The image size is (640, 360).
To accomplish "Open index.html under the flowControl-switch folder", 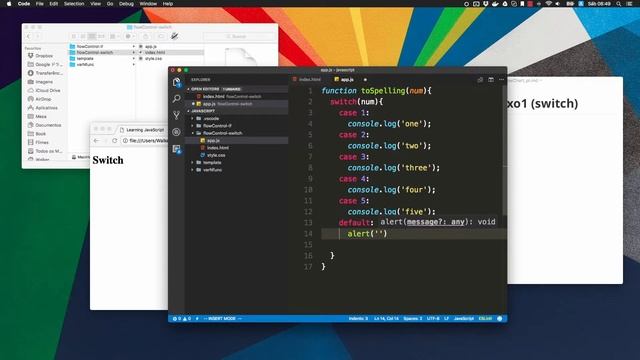I will click(x=218, y=148).
